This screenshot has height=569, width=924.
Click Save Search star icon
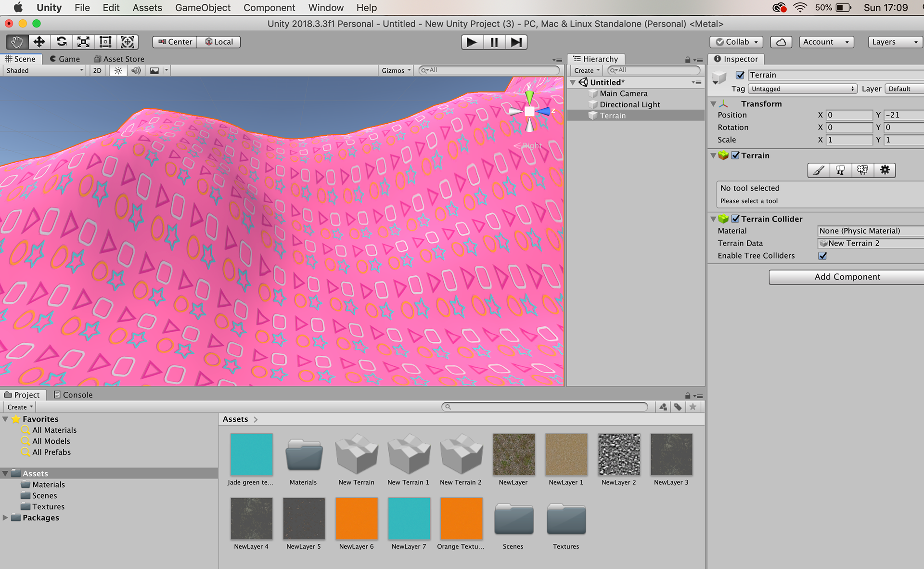pos(693,407)
